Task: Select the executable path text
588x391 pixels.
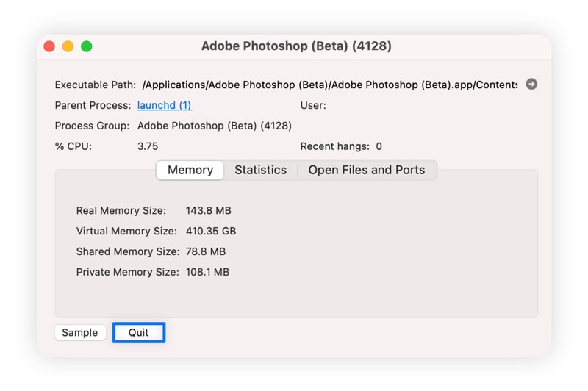Action: (x=329, y=85)
